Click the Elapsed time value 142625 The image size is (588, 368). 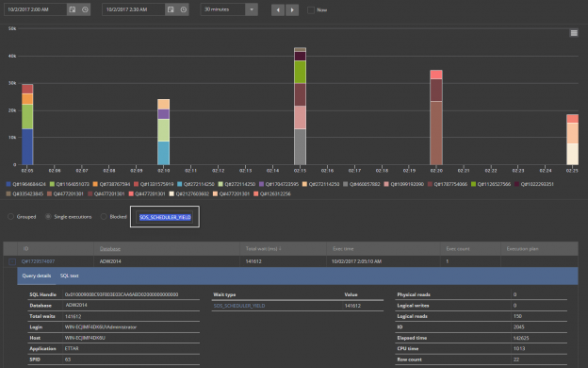(x=521, y=338)
